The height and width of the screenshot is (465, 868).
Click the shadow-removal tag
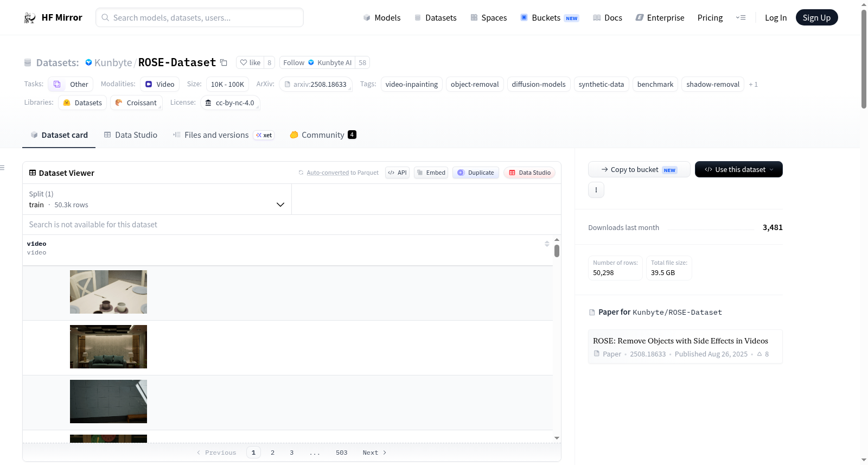[x=713, y=84]
